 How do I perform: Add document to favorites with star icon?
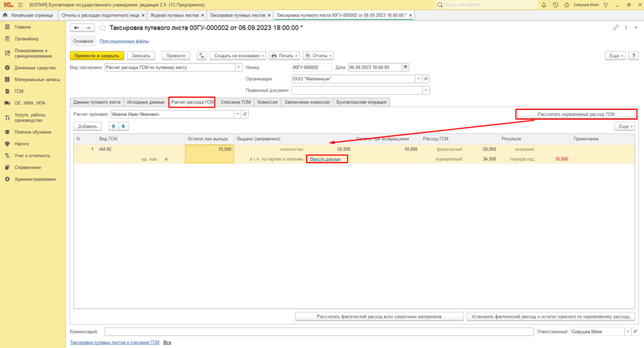[x=102, y=28]
